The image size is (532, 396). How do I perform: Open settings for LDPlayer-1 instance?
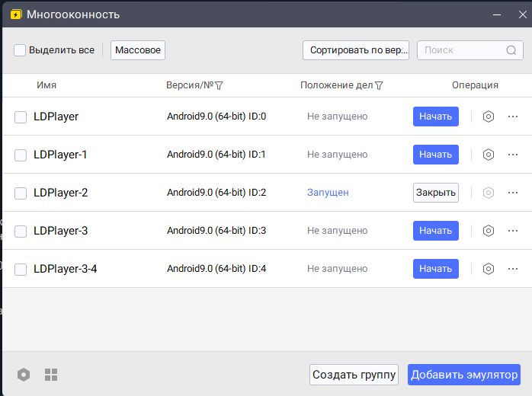(489, 155)
